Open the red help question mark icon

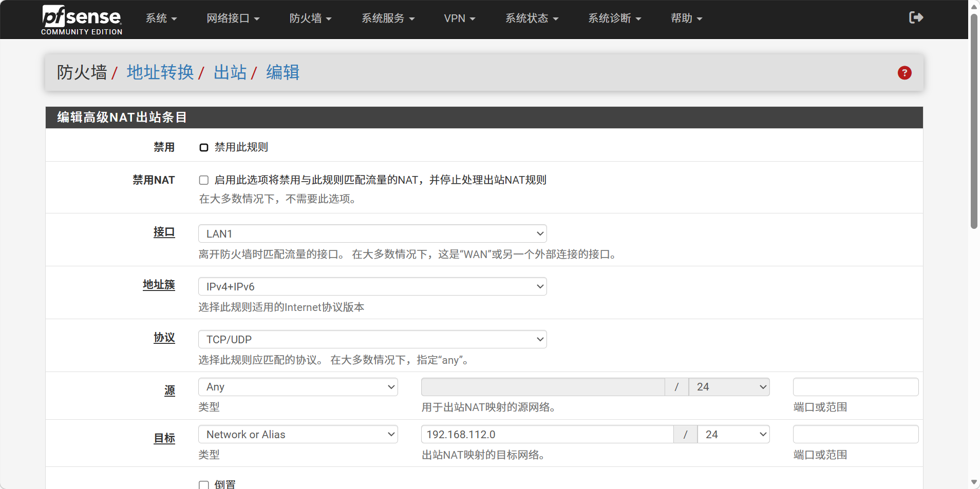904,73
